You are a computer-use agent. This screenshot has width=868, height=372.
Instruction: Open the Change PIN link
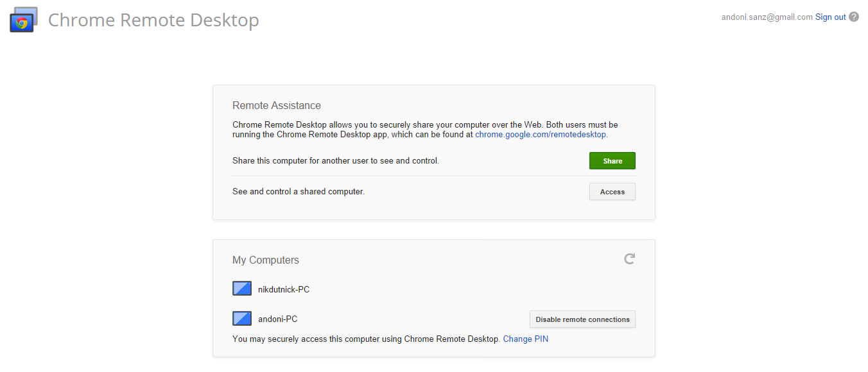[x=525, y=339]
